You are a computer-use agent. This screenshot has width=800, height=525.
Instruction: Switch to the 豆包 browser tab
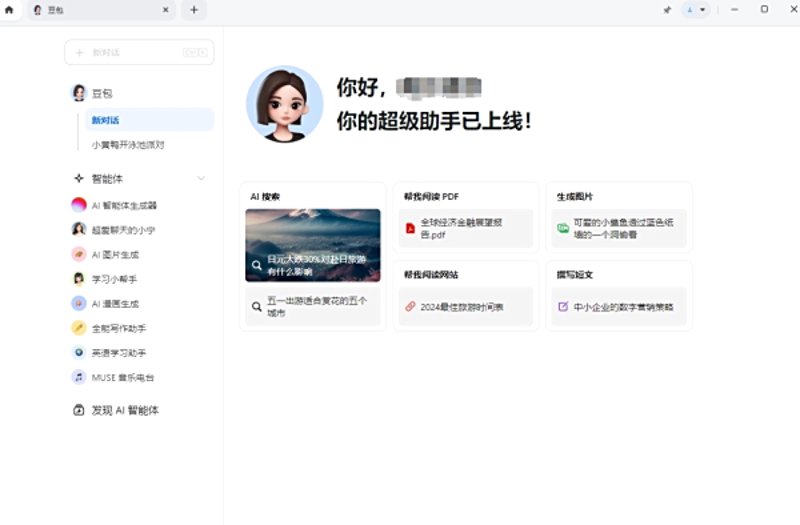pos(101,10)
